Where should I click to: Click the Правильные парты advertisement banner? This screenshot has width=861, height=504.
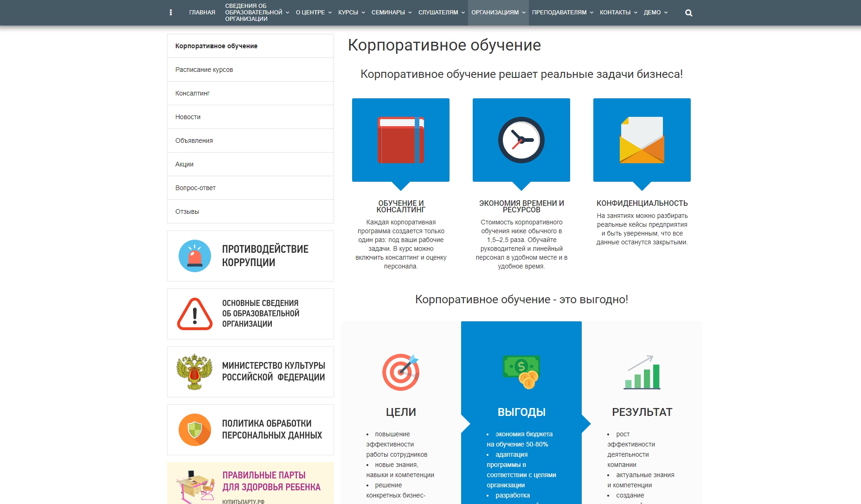click(x=251, y=483)
